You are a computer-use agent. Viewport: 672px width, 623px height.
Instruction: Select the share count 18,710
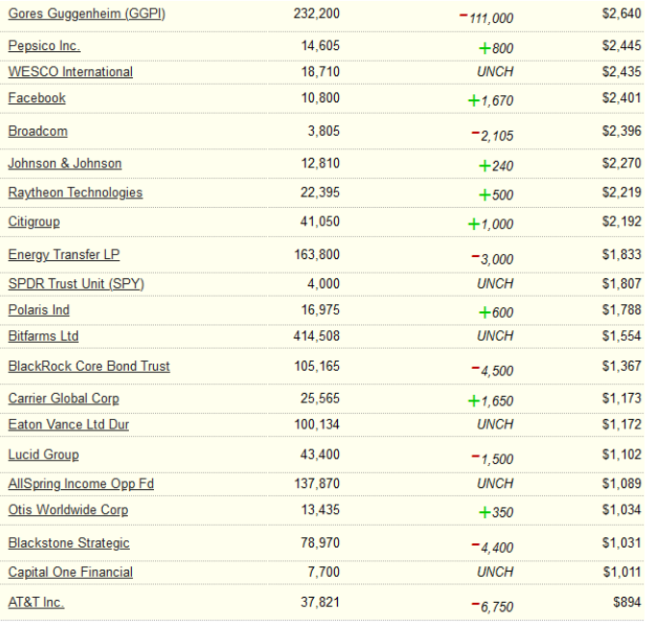click(321, 72)
